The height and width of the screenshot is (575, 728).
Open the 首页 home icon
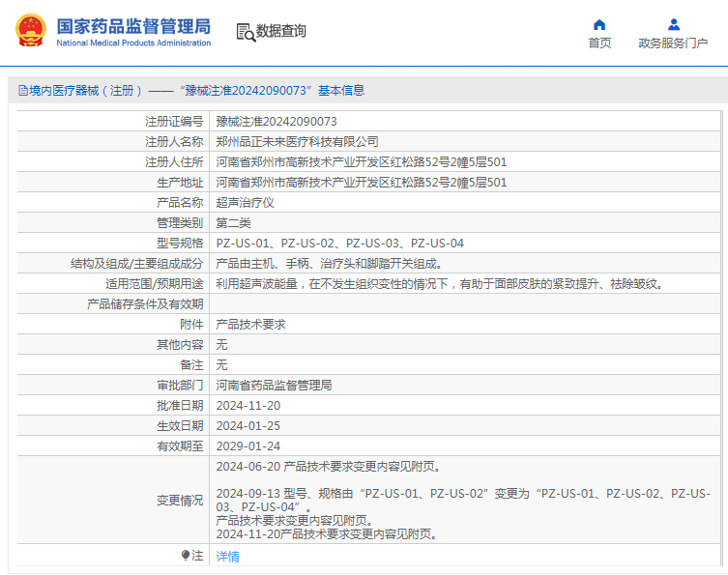click(599, 24)
